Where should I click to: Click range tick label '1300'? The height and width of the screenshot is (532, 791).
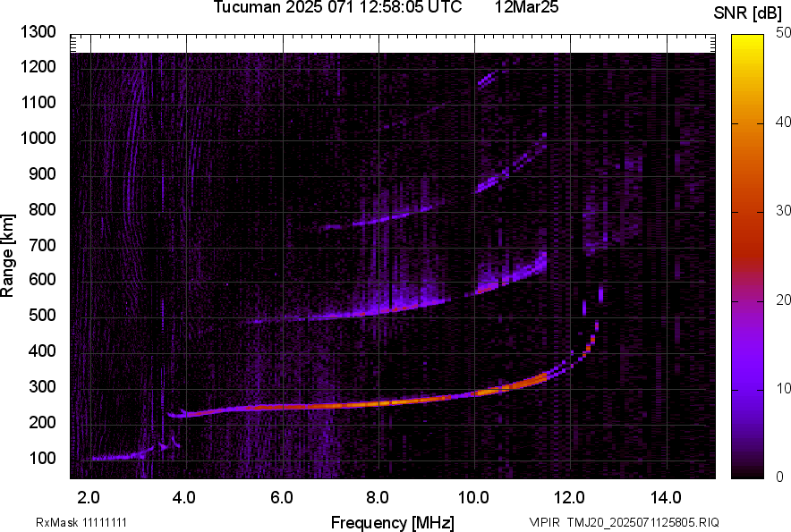(38, 32)
